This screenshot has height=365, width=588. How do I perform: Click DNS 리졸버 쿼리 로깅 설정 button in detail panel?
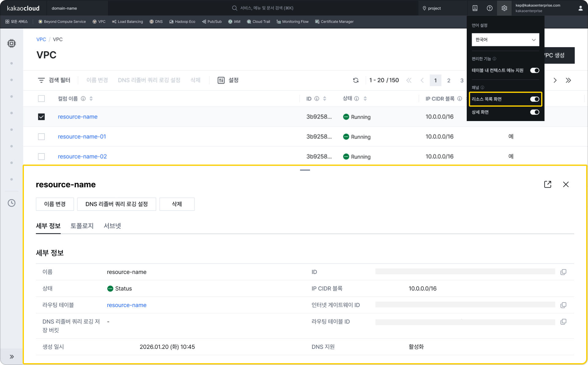click(116, 204)
